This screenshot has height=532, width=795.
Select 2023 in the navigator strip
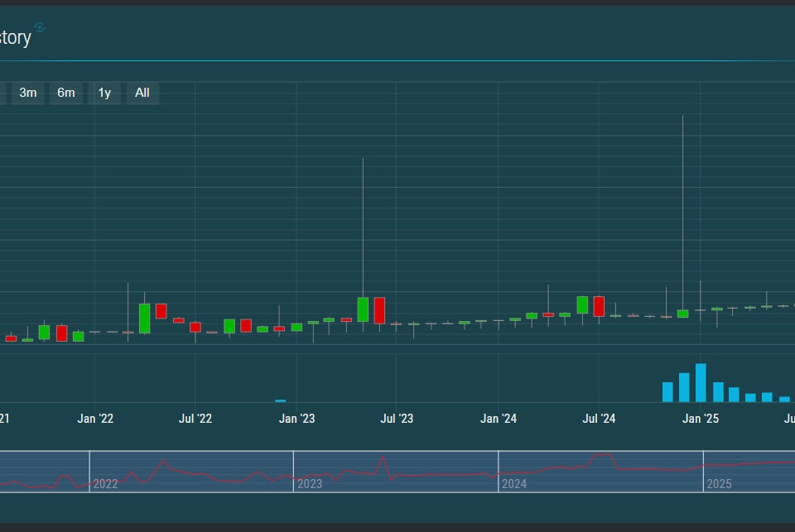tap(310, 484)
